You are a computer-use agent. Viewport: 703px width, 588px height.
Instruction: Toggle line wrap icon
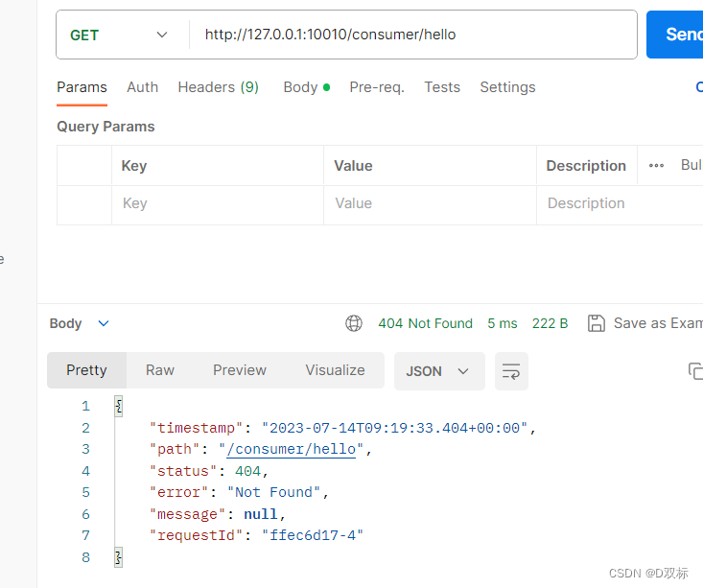coord(511,371)
